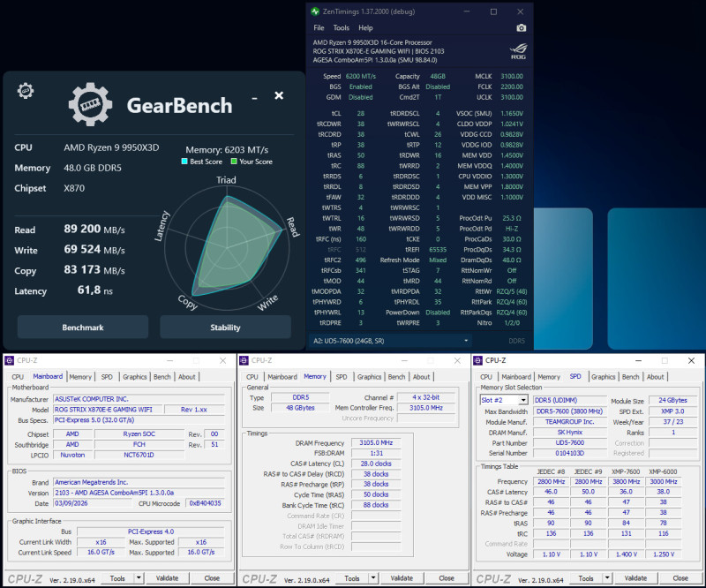Image resolution: width=706 pixels, height=588 pixels.
Task: Open About tab in SPD CPU-Z window
Action: [656, 377]
